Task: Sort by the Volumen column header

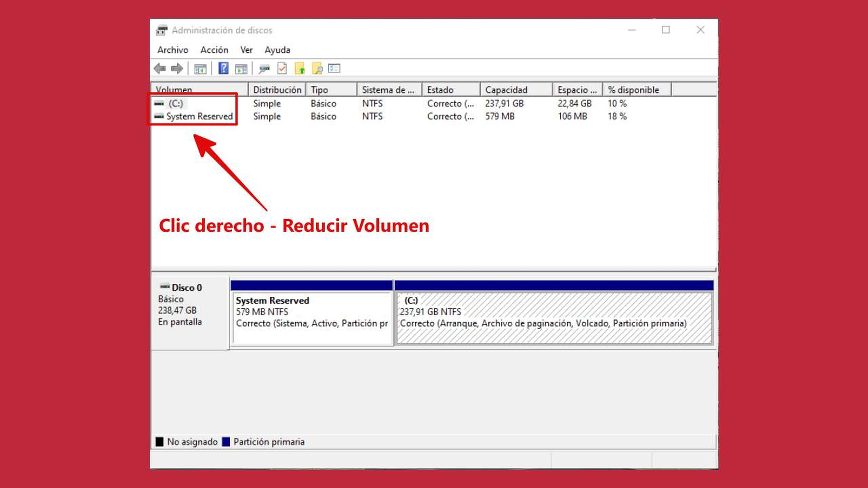Action: pos(200,90)
